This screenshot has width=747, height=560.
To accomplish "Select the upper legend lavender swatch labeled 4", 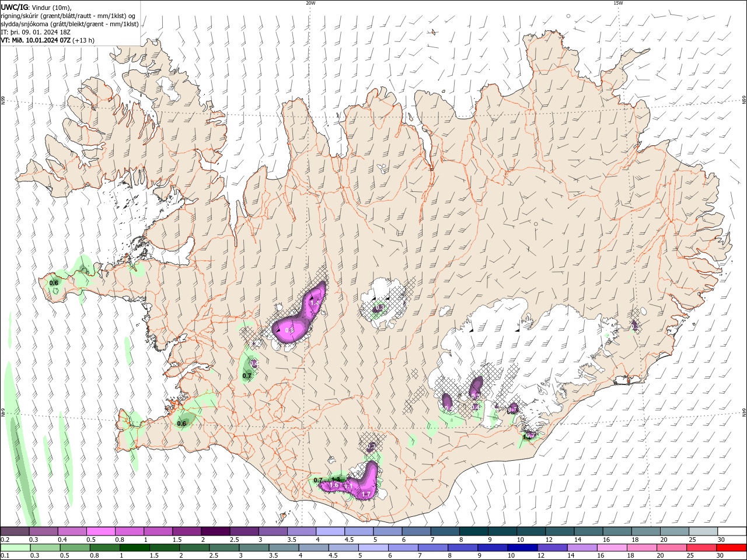I will click(330, 531).
